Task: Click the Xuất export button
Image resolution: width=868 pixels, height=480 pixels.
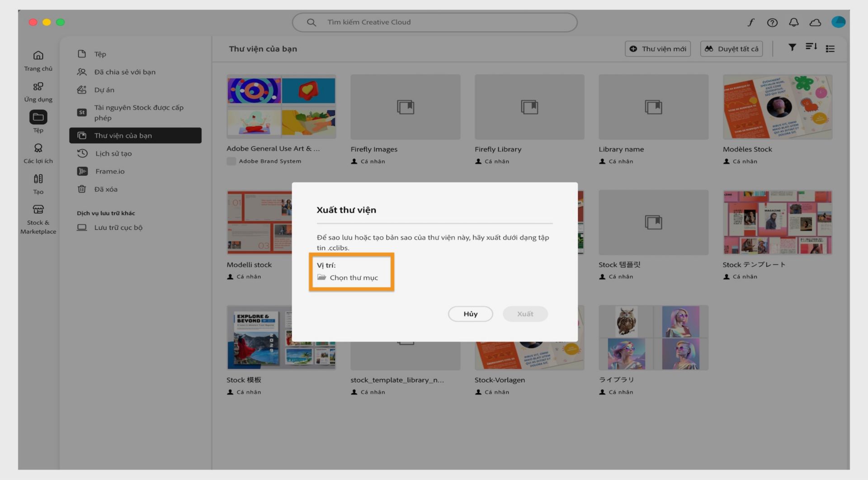Action: click(525, 314)
